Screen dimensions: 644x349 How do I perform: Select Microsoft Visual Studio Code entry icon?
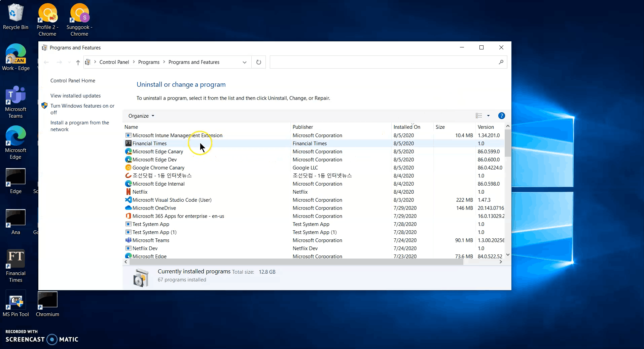point(128,200)
